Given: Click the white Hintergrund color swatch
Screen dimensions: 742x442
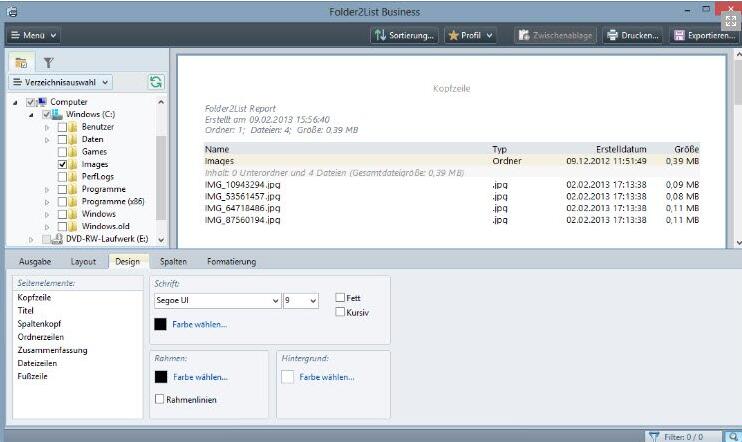Looking at the screenshot, I should 287,377.
